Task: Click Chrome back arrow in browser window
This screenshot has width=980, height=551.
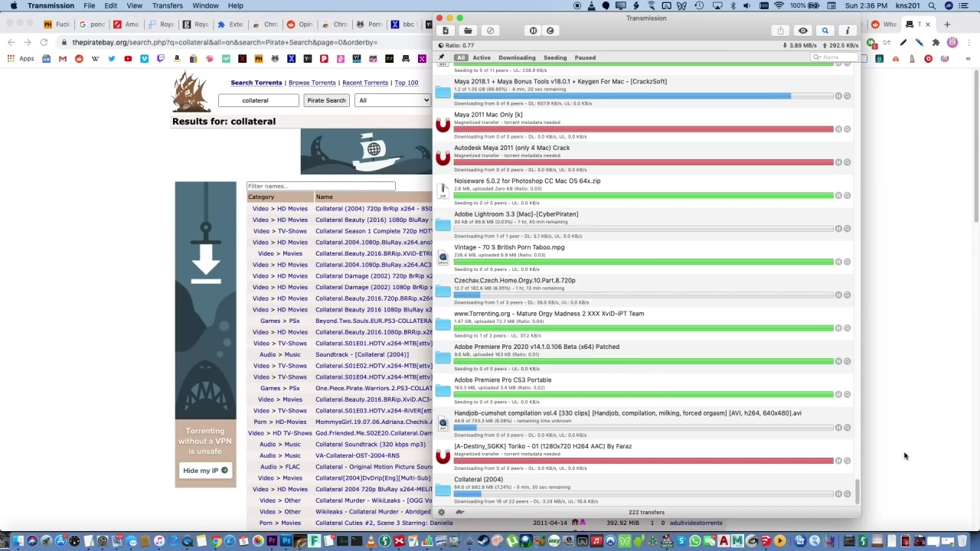Action: pos(11,42)
